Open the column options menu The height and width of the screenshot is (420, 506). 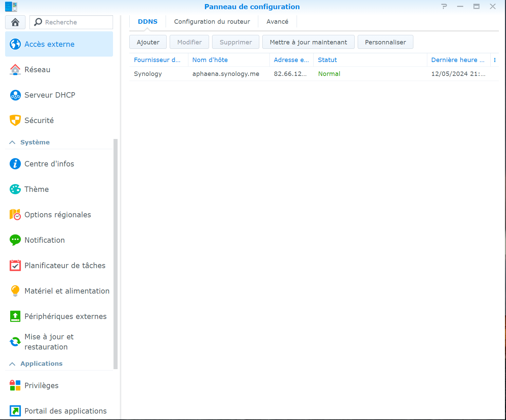494,60
